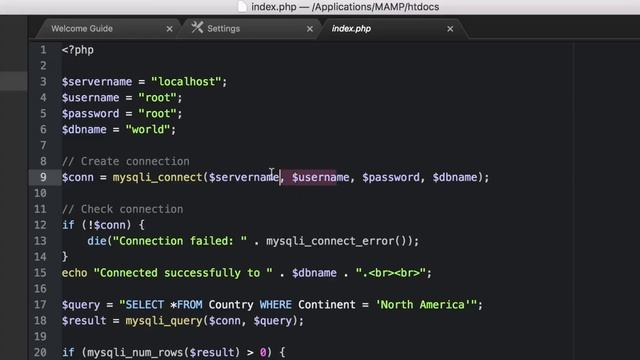
Task: Click line number 17 in gutter
Action: pos(40,305)
